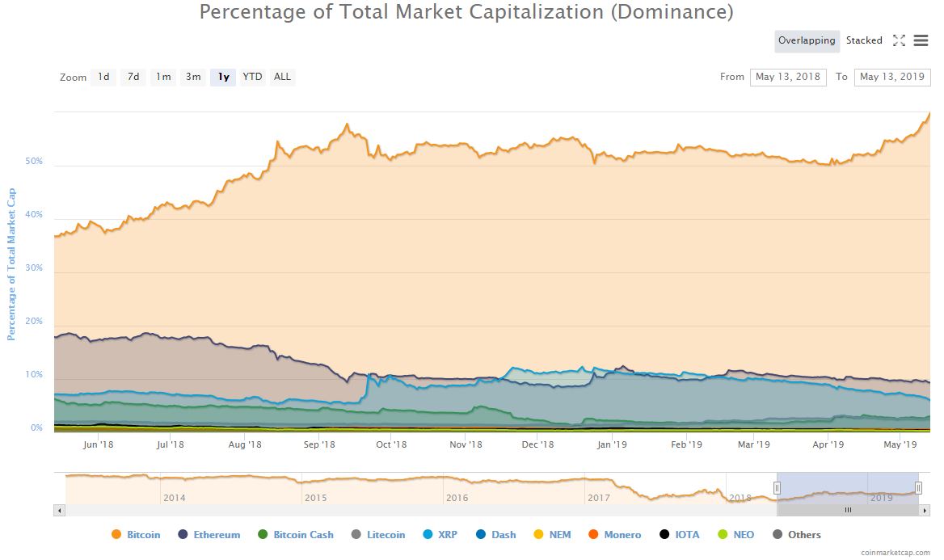The width and height of the screenshot is (944, 560).
Task: Show ALL time zoom range
Action: (282, 78)
